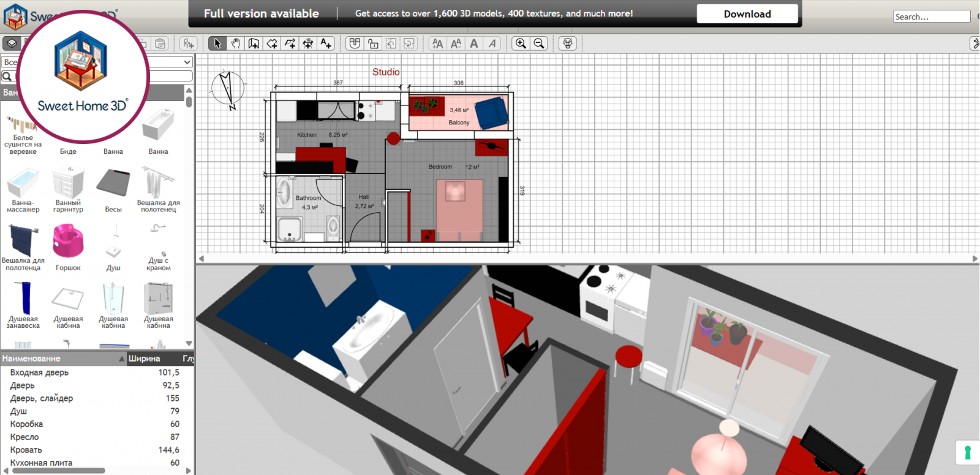
Task: Increase text size with the toolbar icon
Action: coord(437,44)
